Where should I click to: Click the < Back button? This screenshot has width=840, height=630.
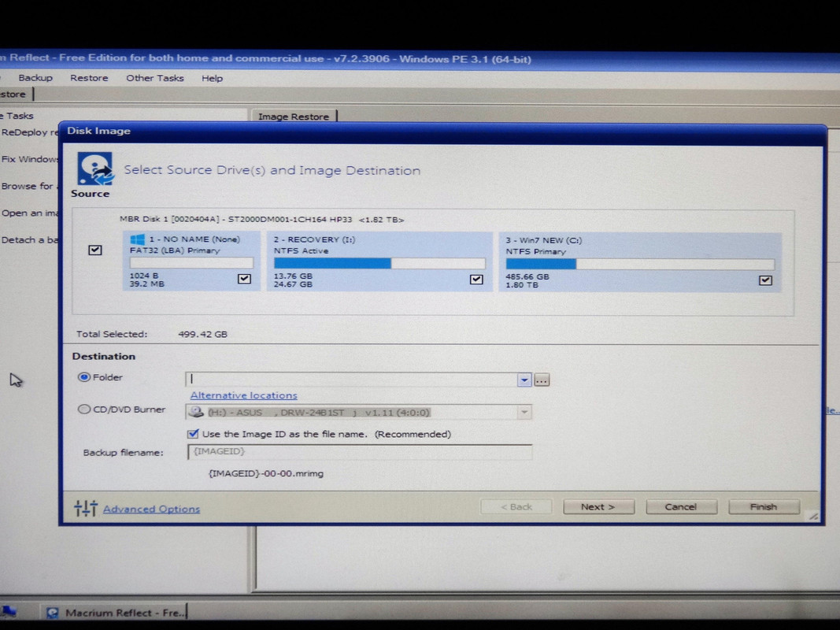[x=516, y=507]
